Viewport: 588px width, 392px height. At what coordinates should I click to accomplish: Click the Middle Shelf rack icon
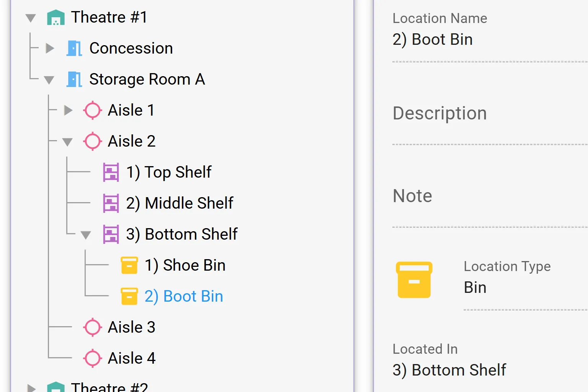coord(111,203)
